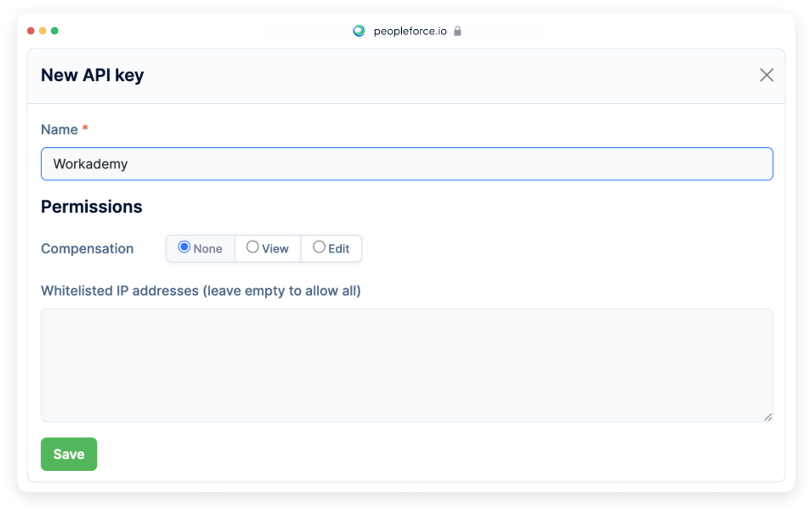Image resolution: width=812 pixels, height=514 pixels.
Task: Click the textarea resize handle corner
Action: click(x=768, y=417)
